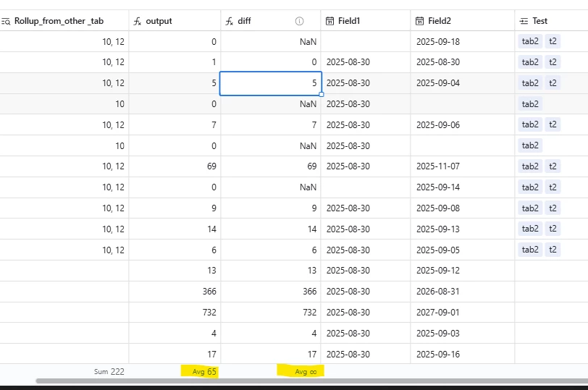This screenshot has height=390, width=588.
Task: Click t2 tag in the 2025-11-07 row
Action: [x=553, y=166]
